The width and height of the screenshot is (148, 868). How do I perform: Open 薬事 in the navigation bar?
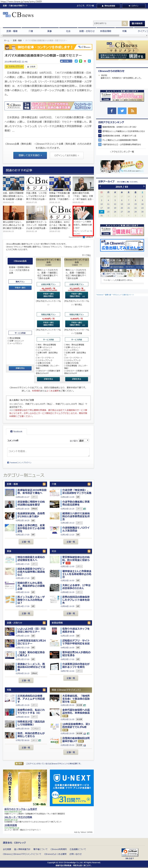[x=49, y=31]
